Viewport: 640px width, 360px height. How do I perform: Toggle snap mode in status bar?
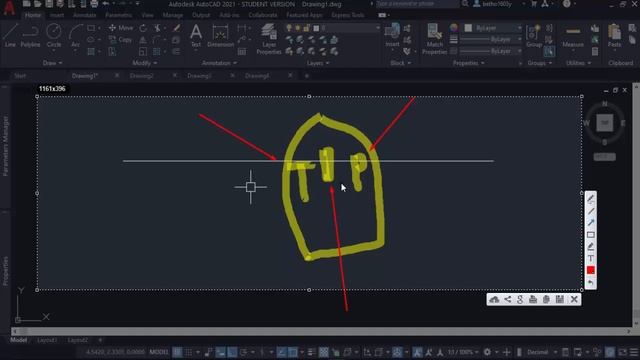[x=189, y=352]
